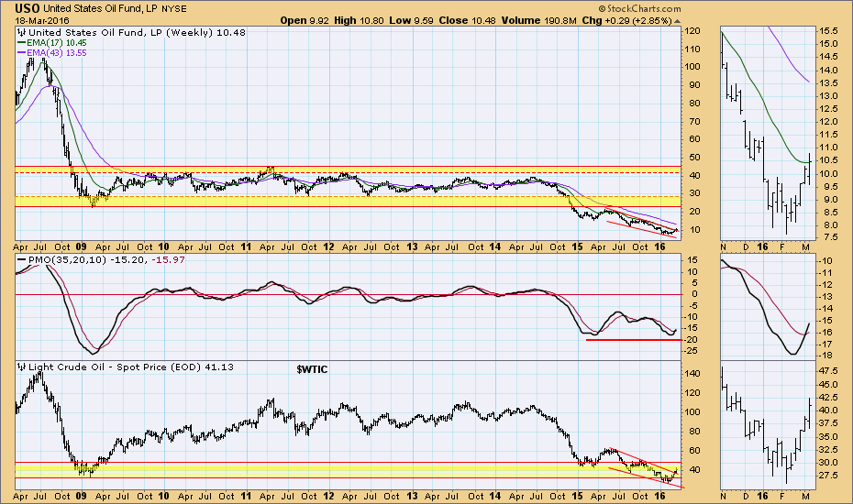Image resolution: width=853 pixels, height=504 pixels.
Task: Click the 27.5 axis label in the crude zoom panel
Action: 827,476
